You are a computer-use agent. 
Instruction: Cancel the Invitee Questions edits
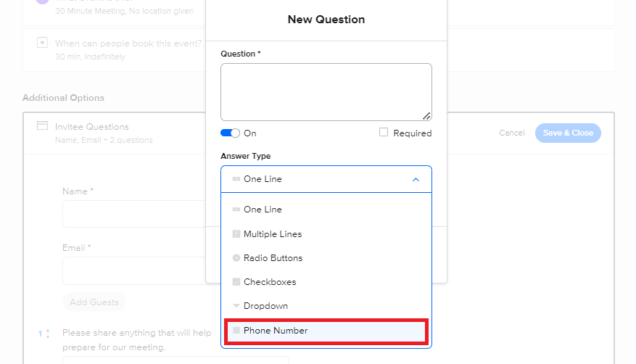(x=512, y=133)
